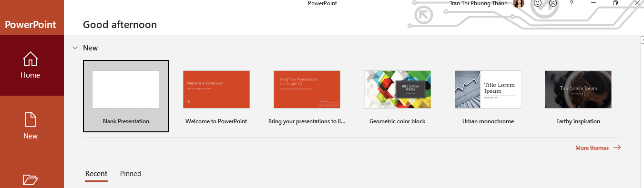
Task: Choose the Bring your presentations to life template
Action: tap(307, 96)
